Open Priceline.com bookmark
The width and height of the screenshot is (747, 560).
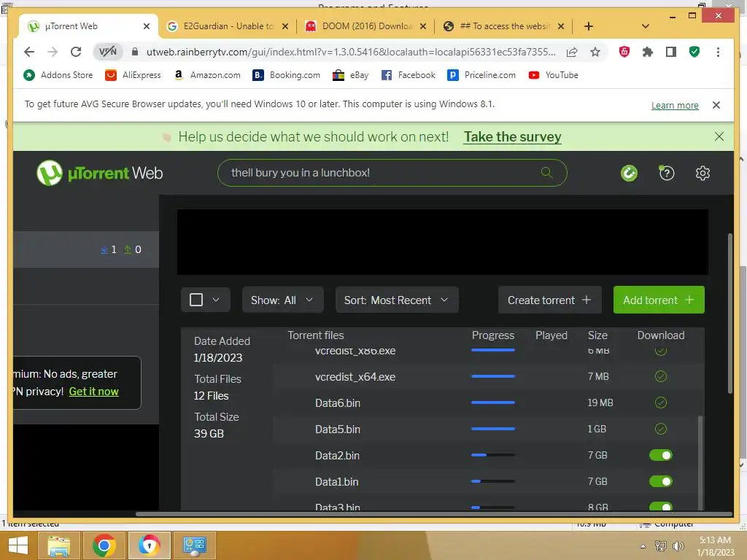[x=481, y=75]
